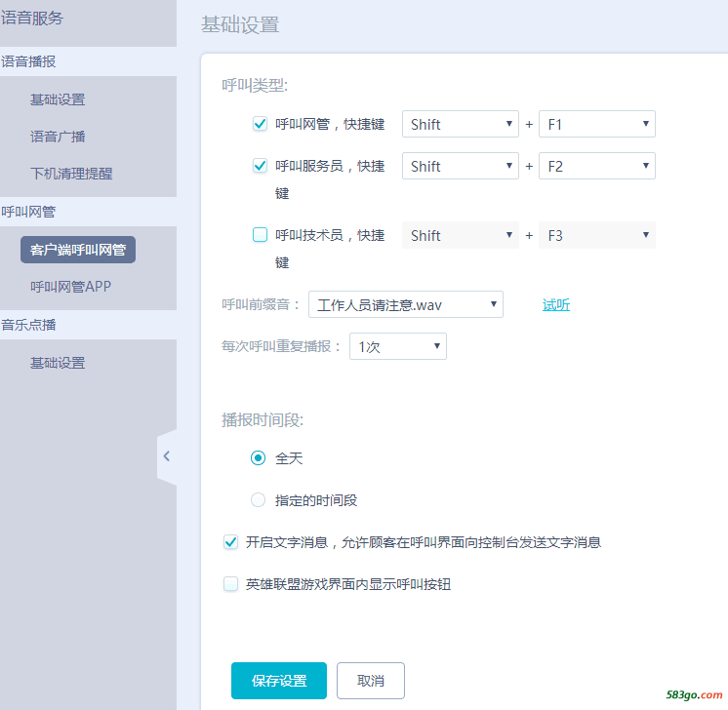This screenshot has width=728, height=710.
Task: Click the 试听 preview link
Action: pyautogui.click(x=556, y=305)
